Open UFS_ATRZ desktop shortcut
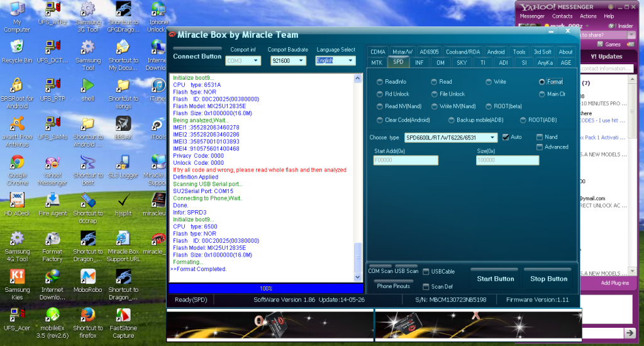This screenshot has height=346, width=644. 53,14
